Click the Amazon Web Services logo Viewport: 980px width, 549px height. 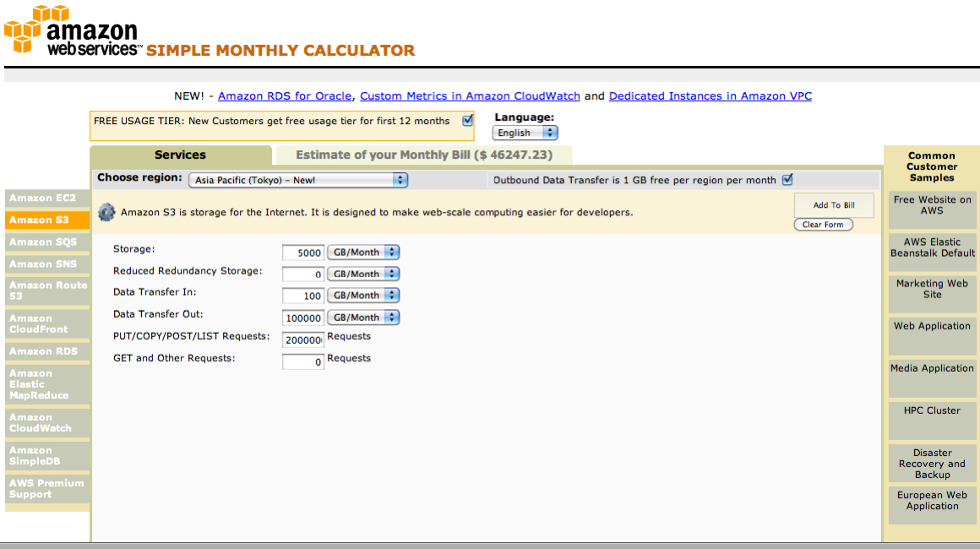(73, 30)
